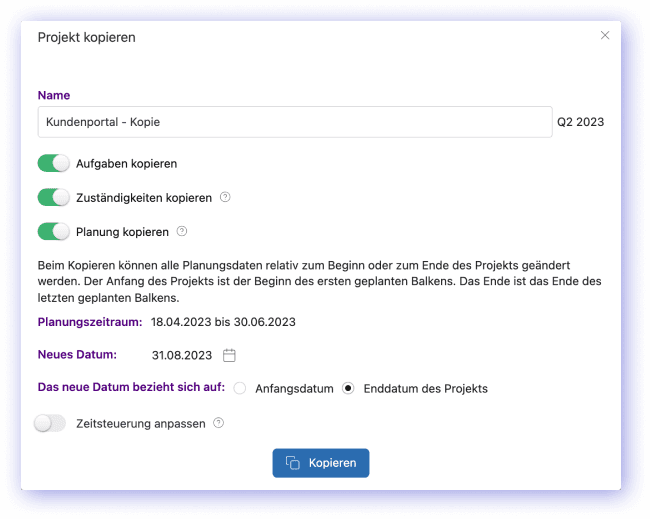Click the Planungszeitraum date range text

(x=223, y=322)
